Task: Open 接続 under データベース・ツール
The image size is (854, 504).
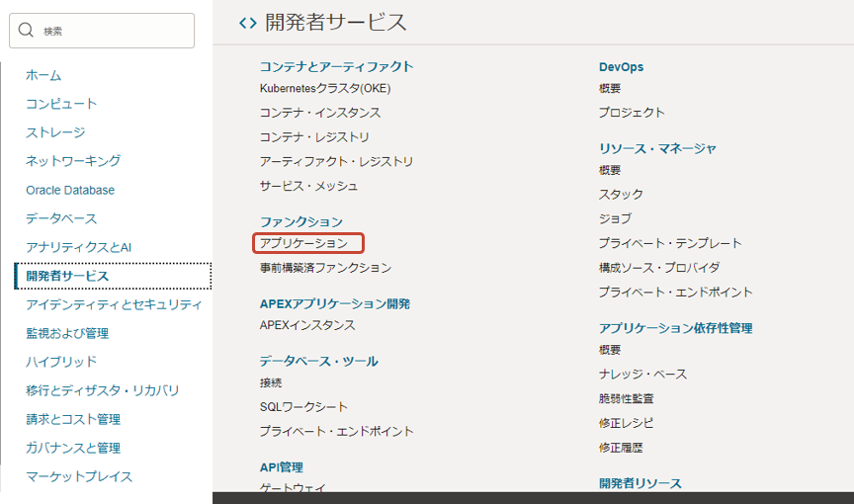Action: (270, 382)
